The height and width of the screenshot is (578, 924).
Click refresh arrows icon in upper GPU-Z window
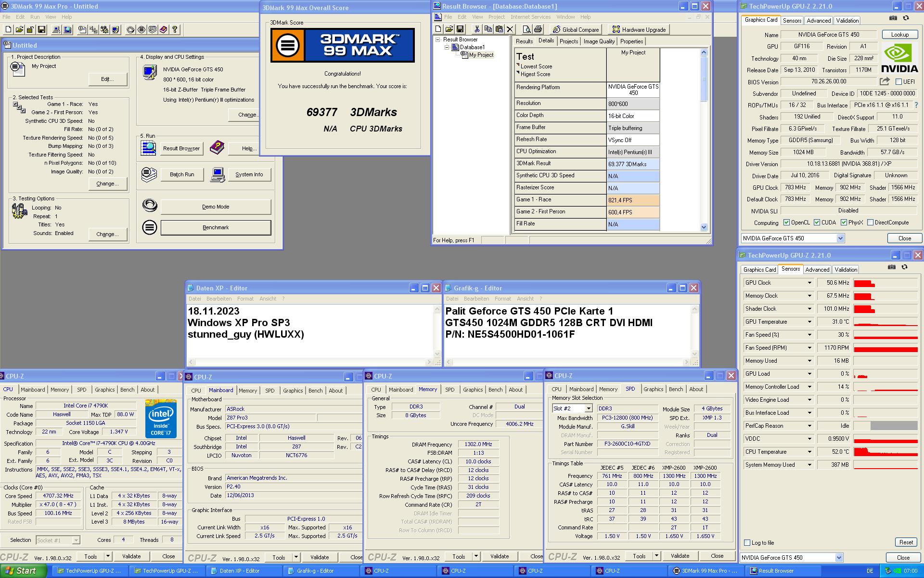click(906, 18)
